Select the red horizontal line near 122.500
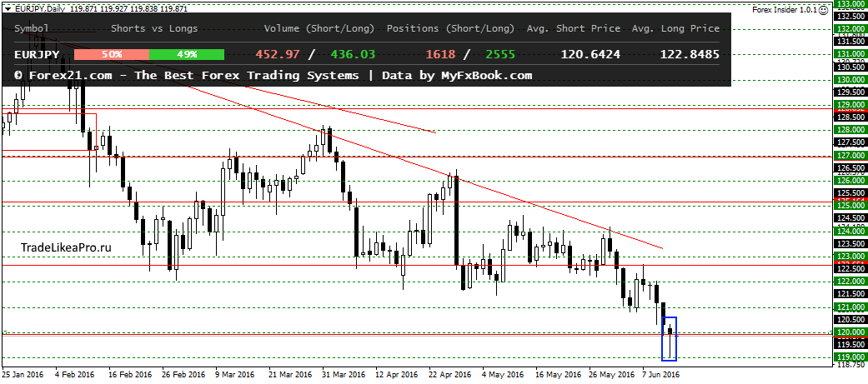This screenshot has width=868, height=384. pos(415,265)
